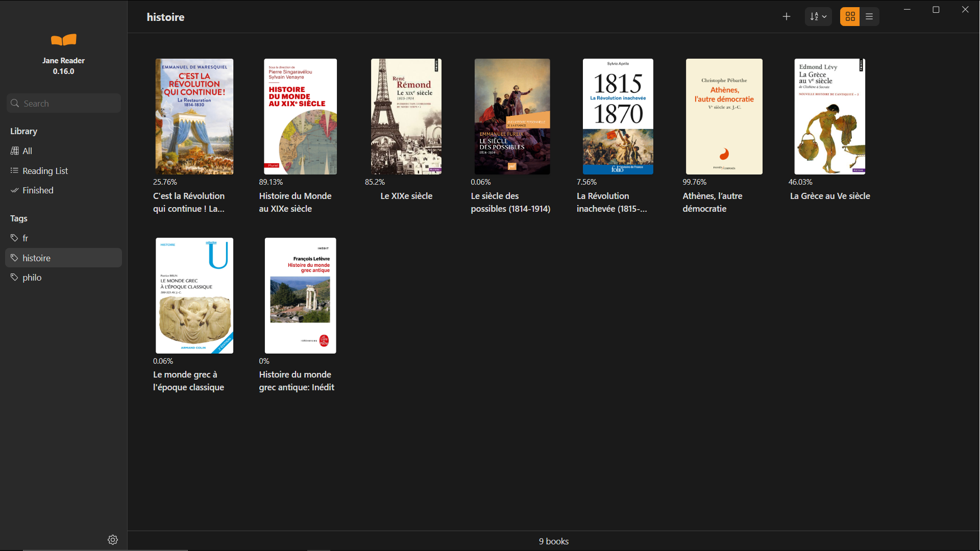Open the 1815 1870 book cover
Image resolution: width=980 pixels, height=551 pixels.
coord(618,116)
